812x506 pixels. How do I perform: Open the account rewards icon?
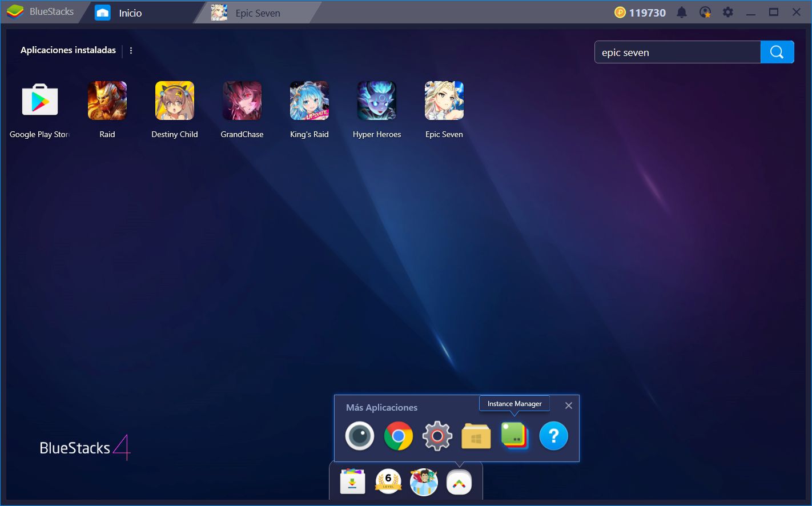tap(705, 12)
